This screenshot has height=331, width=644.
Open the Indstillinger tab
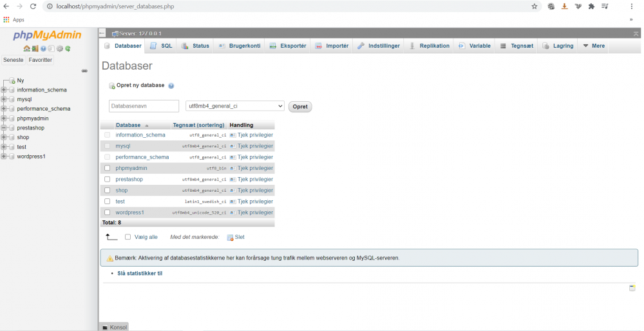coord(378,46)
